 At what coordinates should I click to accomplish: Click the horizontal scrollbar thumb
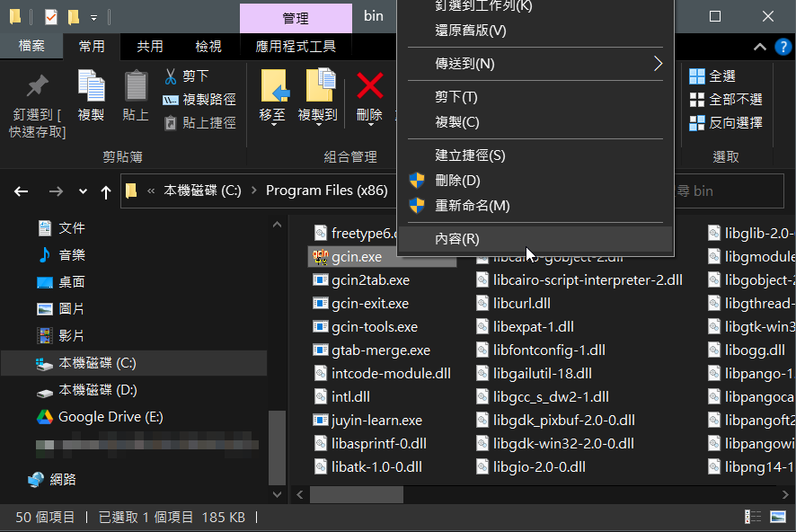[357, 494]
